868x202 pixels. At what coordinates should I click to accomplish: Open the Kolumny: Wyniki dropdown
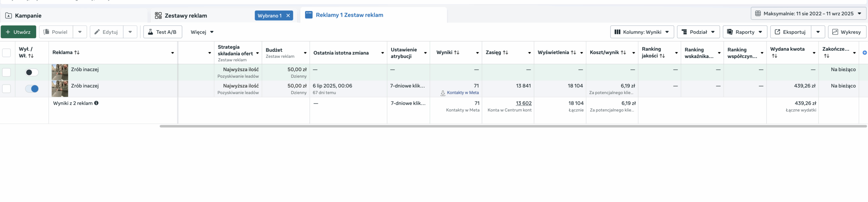(x=642, y=32)
